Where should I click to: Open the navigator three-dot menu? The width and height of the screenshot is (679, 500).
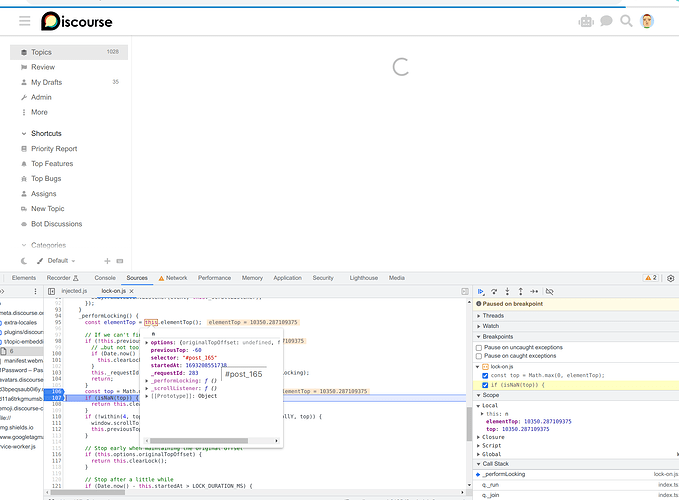36,291
